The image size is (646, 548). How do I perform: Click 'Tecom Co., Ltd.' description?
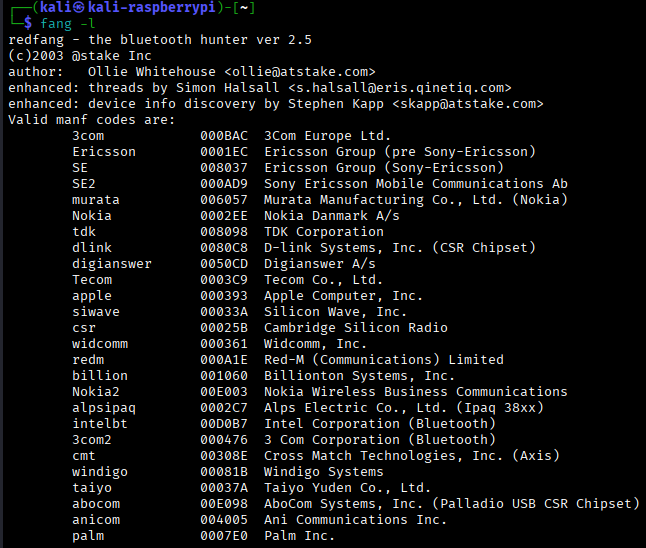tap(323, 280)
